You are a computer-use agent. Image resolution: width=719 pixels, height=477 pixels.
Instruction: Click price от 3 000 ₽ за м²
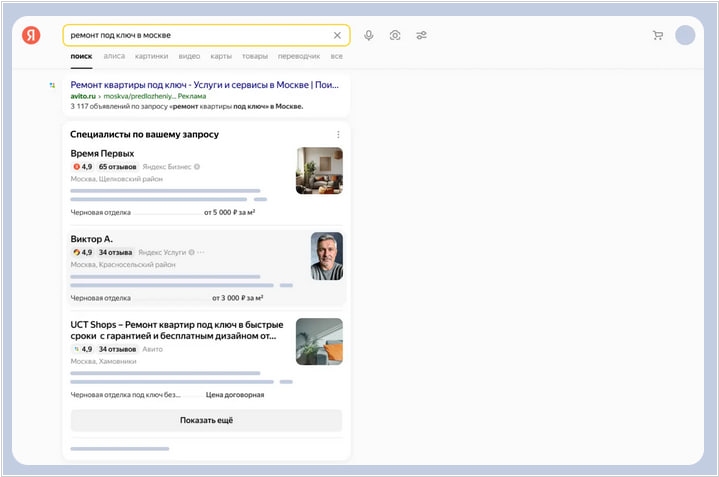[x=238, y=298]
